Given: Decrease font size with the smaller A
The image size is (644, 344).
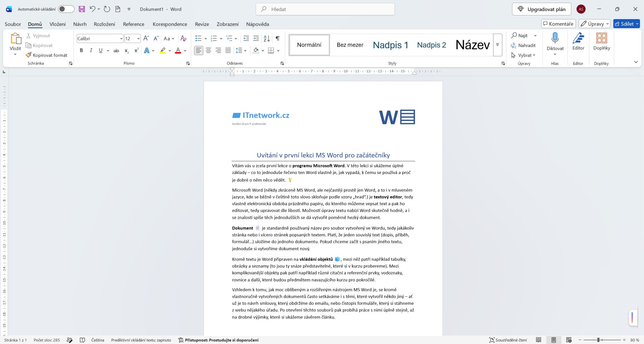Looking at the screenshot, I should (x=156, y=38).
